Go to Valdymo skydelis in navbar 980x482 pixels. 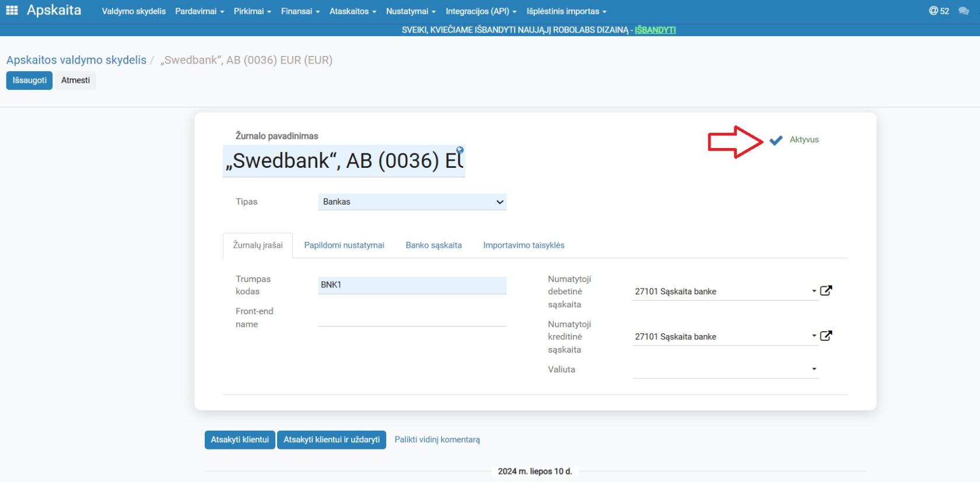(134, 11)
